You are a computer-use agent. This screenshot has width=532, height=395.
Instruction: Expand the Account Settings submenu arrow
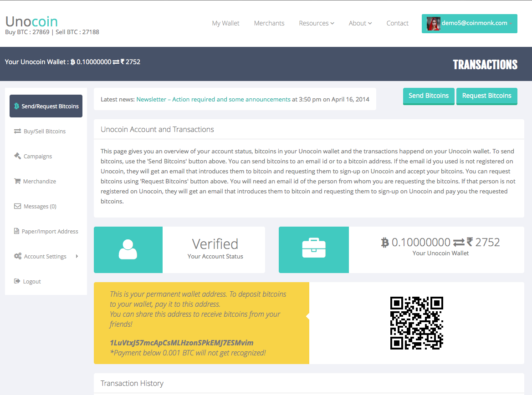point(77,256)
